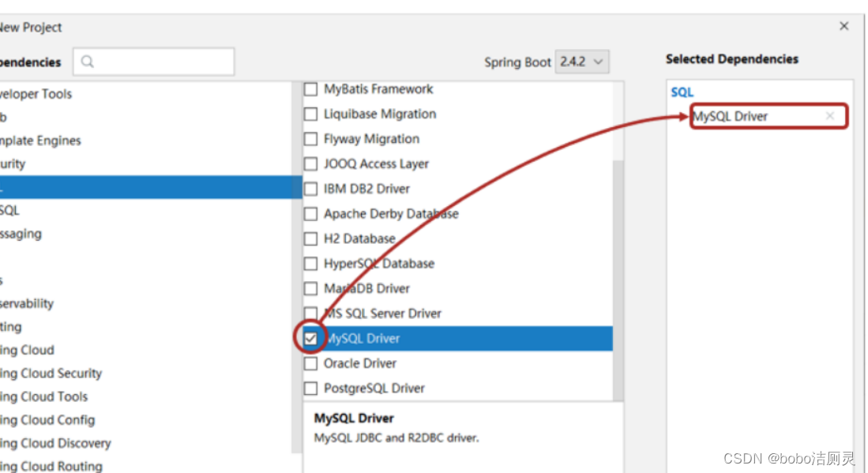Click the dependencies search field
Viewport: 868px width, 473px height.
(x=154, y=61)
